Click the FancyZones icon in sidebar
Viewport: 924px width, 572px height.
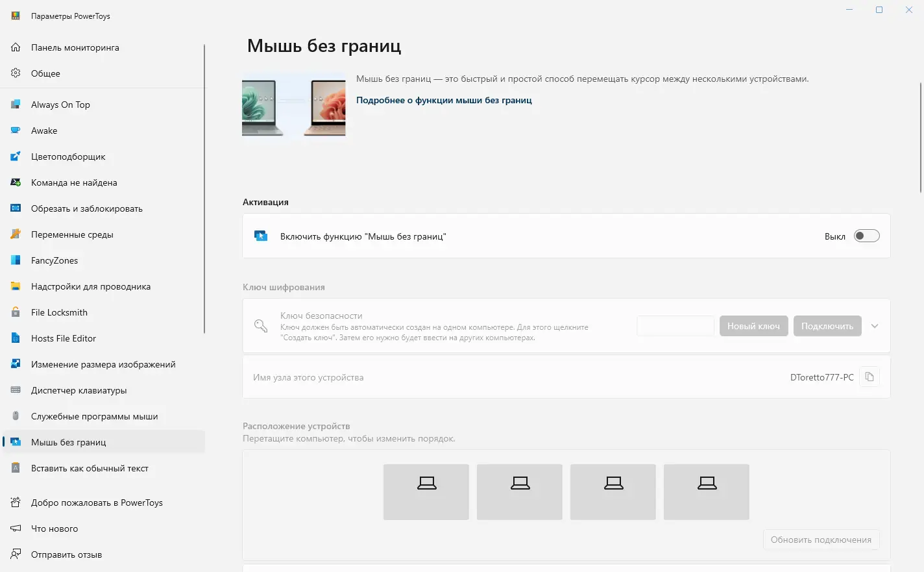click(x=16, y=260)
